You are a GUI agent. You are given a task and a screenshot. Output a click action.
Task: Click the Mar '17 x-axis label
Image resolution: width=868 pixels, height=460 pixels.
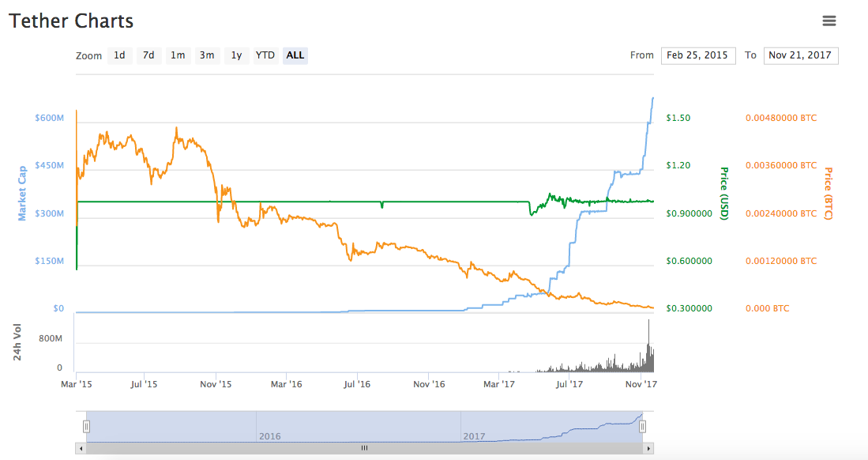pyautogui.click(x=499, y=384)
